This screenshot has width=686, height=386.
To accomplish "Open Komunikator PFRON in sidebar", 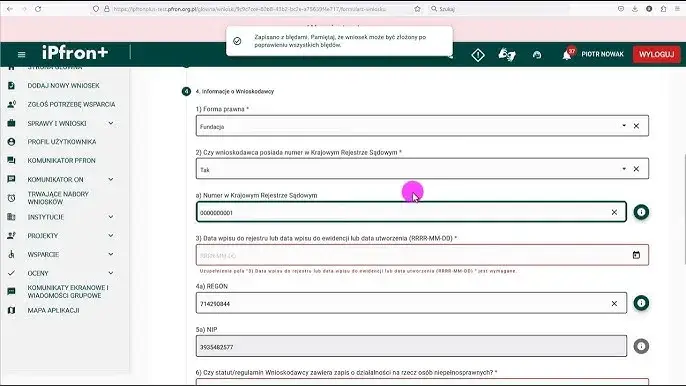I will tap(61, 161).
